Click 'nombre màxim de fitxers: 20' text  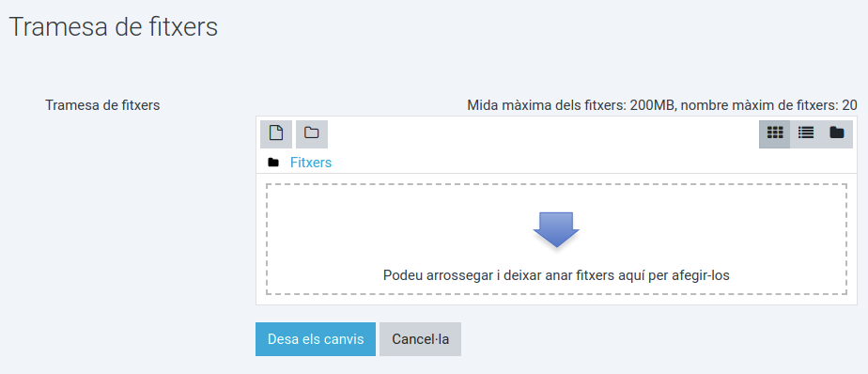tap(769, 104)
